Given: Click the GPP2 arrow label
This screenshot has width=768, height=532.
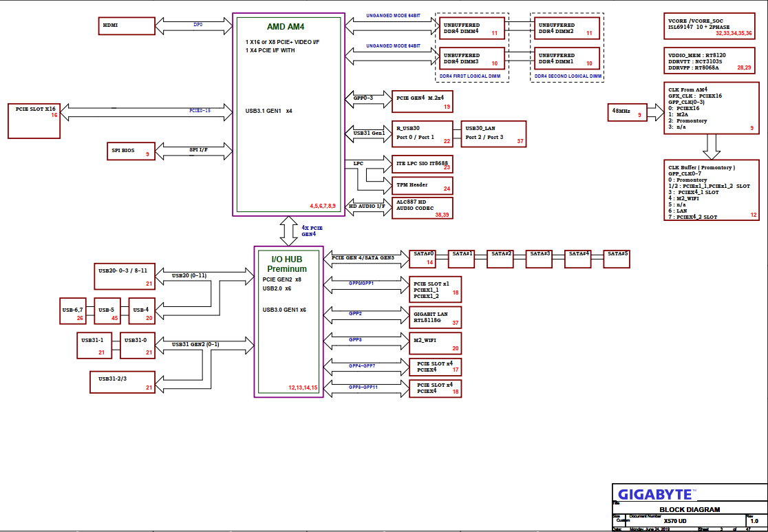Looking at the screenshot, I should 355,312.
